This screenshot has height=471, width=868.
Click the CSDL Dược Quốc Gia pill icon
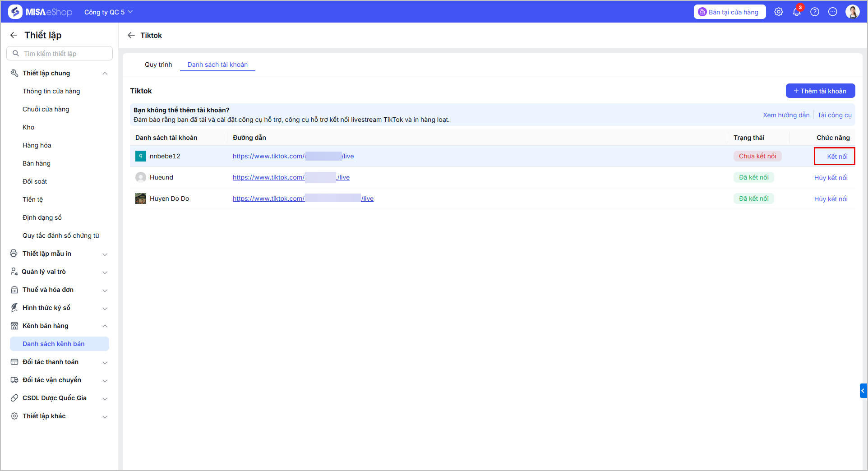click(14, 398)
